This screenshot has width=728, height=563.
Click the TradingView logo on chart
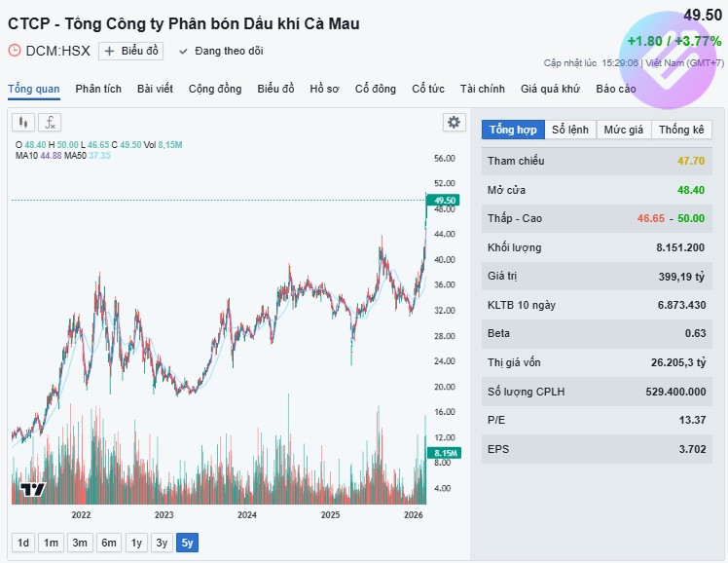pyautogui.click(x=32, y=490)
